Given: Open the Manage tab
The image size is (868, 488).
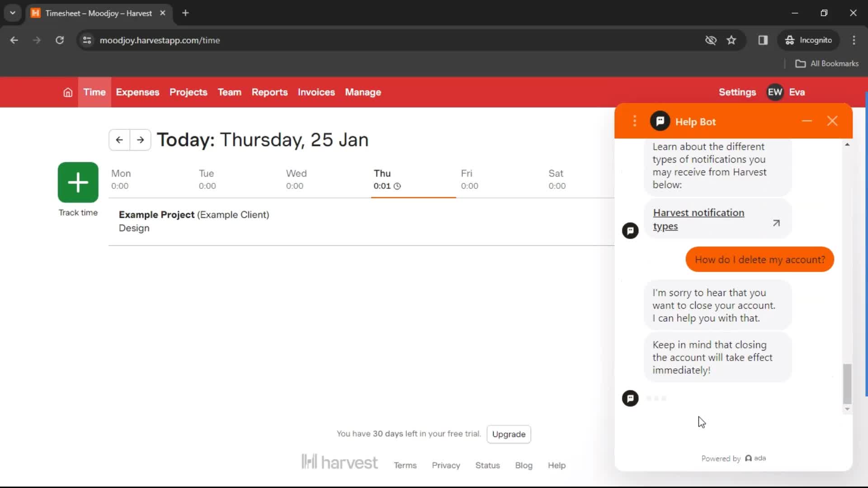Looking at the screenshot, I should [x=363, y=92].
